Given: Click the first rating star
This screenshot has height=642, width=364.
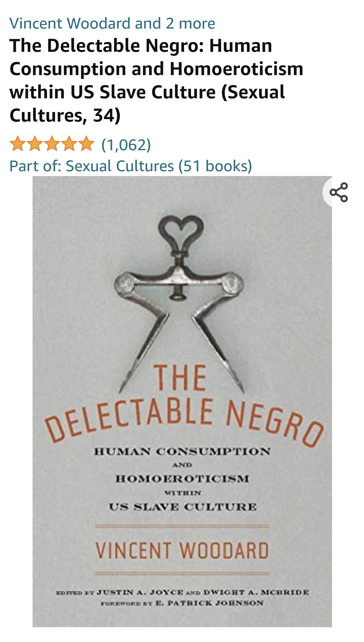Looking at the screenshot, I should (x=18, y=144).
